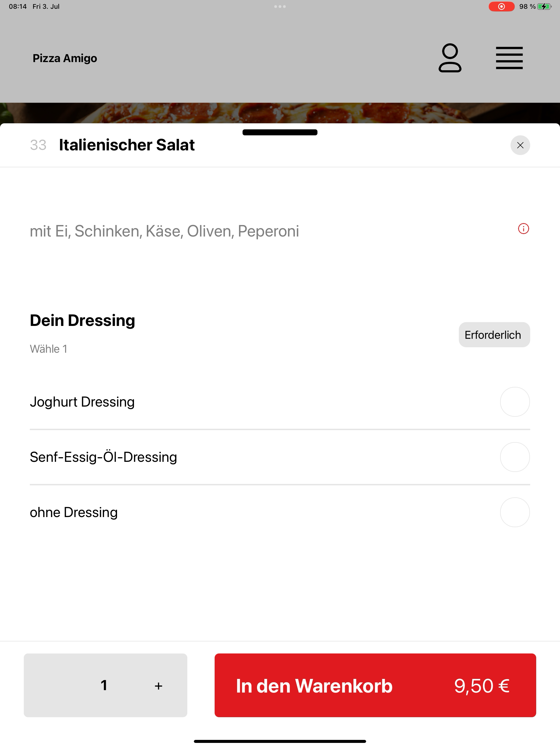This screenshot has width=560, height=747.
Task: Tap the pizza header image
Action: [x=280, y=113]
